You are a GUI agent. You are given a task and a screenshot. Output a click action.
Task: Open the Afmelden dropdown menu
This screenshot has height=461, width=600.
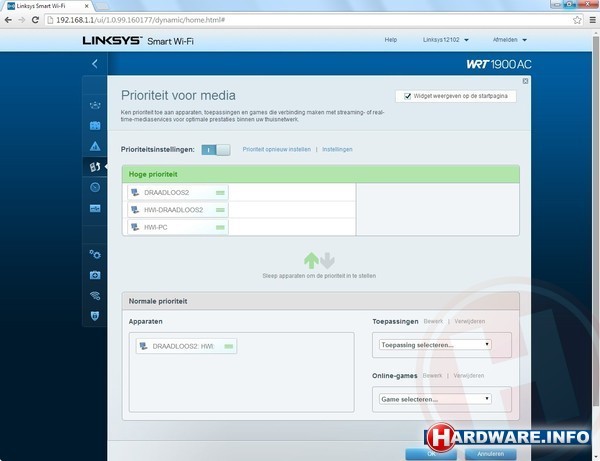click(x=510, y=40)
